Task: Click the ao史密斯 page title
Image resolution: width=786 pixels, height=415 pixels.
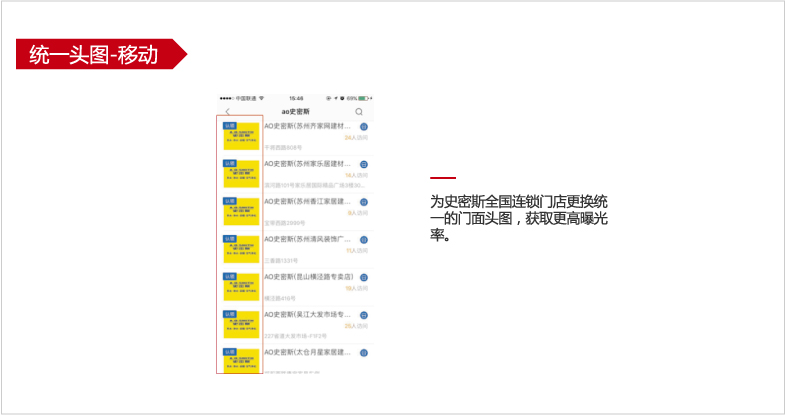Action: [x=295, y=111]
